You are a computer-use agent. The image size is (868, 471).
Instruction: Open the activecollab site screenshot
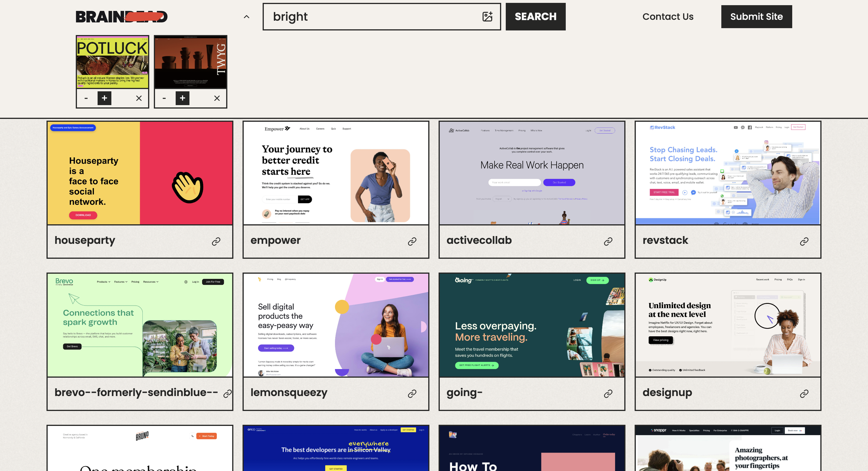[532, 173]
